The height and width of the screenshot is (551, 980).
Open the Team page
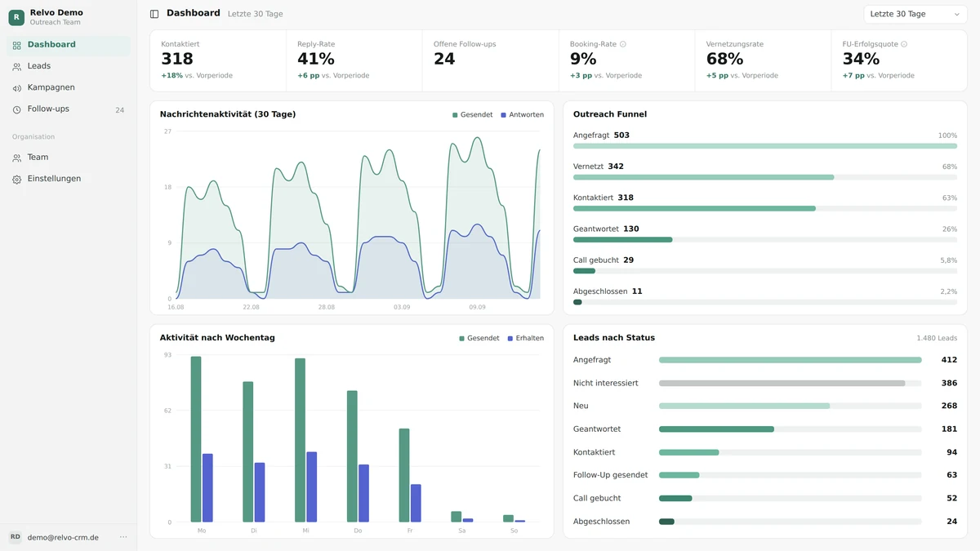(69, 158)
